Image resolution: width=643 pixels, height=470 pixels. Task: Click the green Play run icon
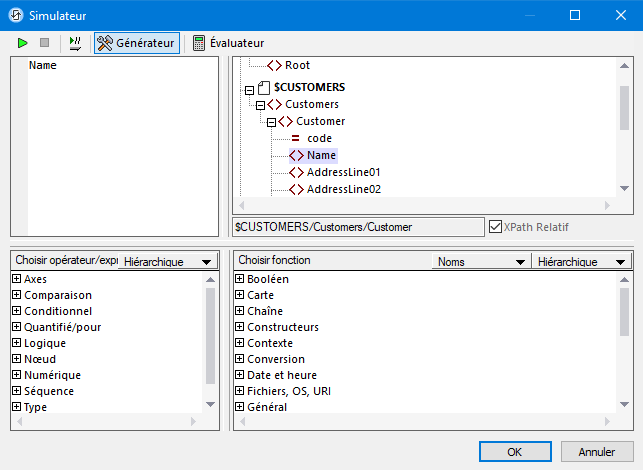click(x=22, y=43)
